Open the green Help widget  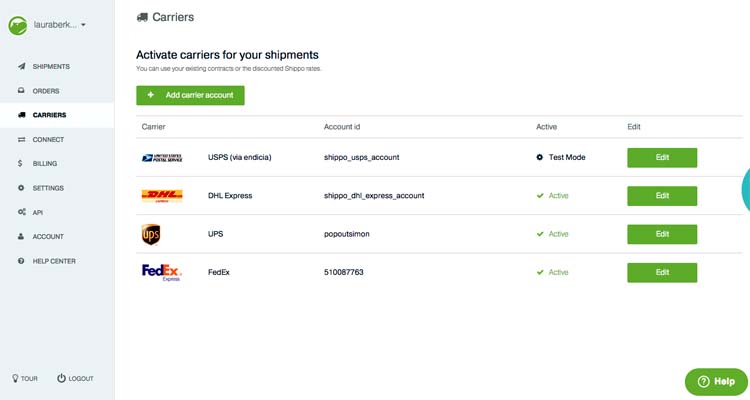click(x=716, y=381)
